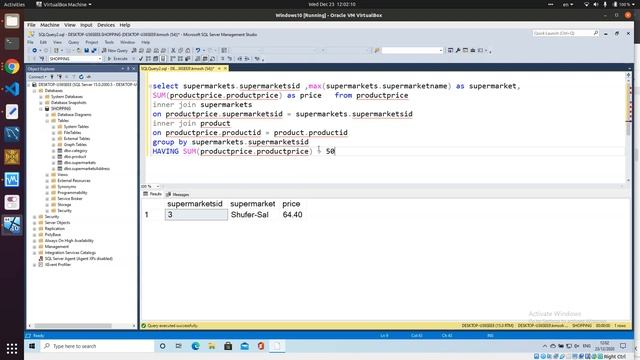Click the Shufer-Sal result cell
This screenshot has width=640, height=360.
click(x=250, y=215)
